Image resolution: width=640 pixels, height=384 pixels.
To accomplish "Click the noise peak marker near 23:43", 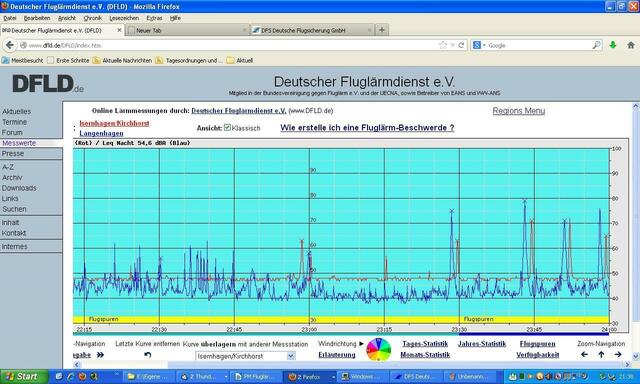I will pyautogui.click(x=524, y=201).
